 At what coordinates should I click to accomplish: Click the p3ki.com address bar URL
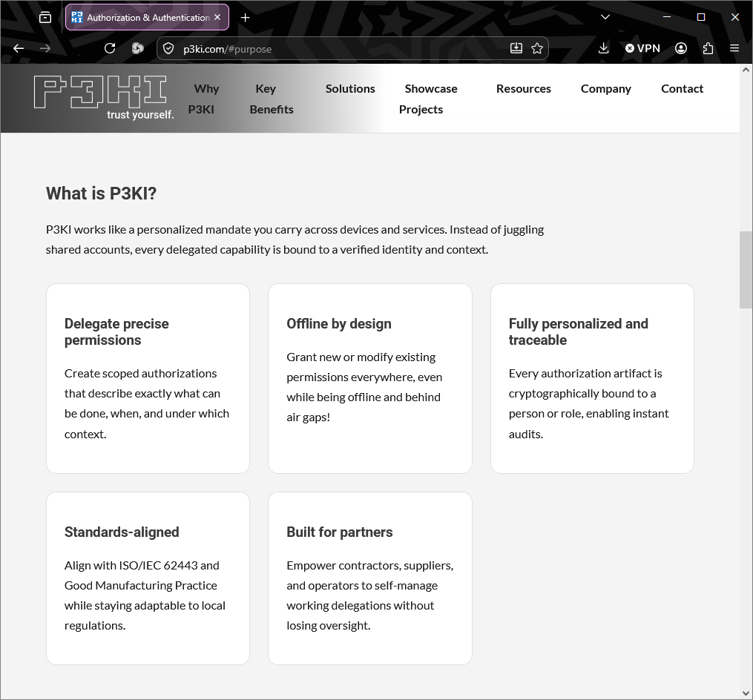227,49
